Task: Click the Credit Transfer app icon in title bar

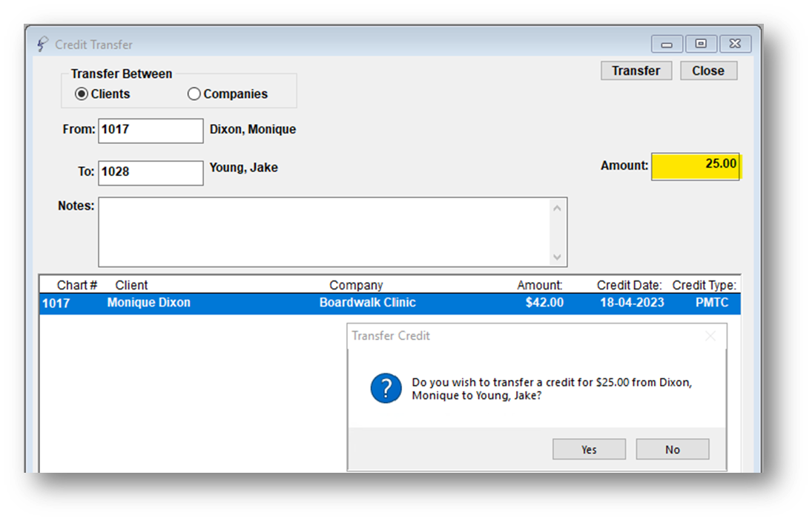Action: (x=42, y=44)
